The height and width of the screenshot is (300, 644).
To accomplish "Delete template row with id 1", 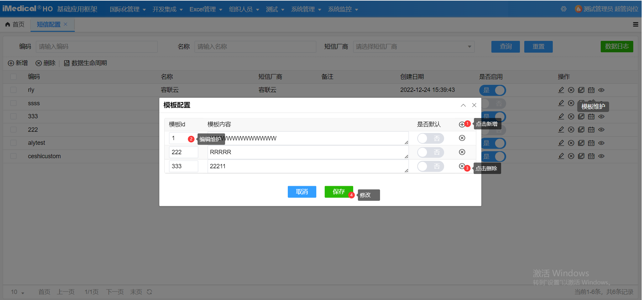I will pos(462,138).
